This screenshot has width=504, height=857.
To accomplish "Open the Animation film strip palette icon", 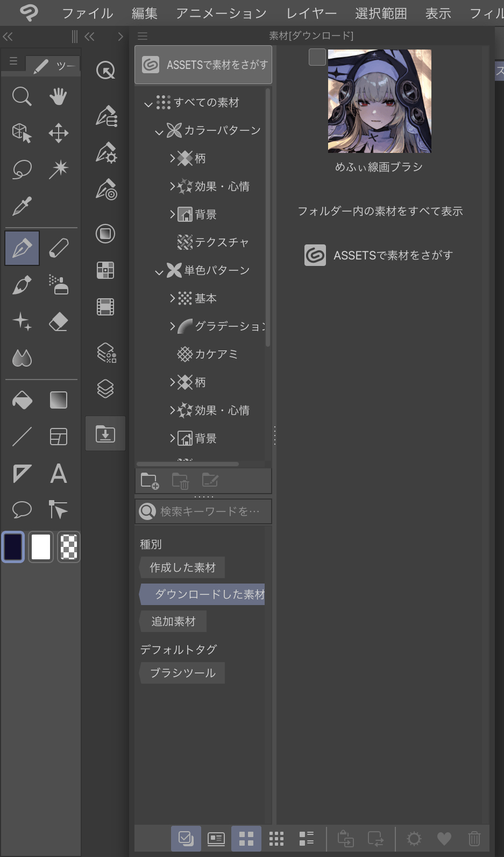I will 105,307.
